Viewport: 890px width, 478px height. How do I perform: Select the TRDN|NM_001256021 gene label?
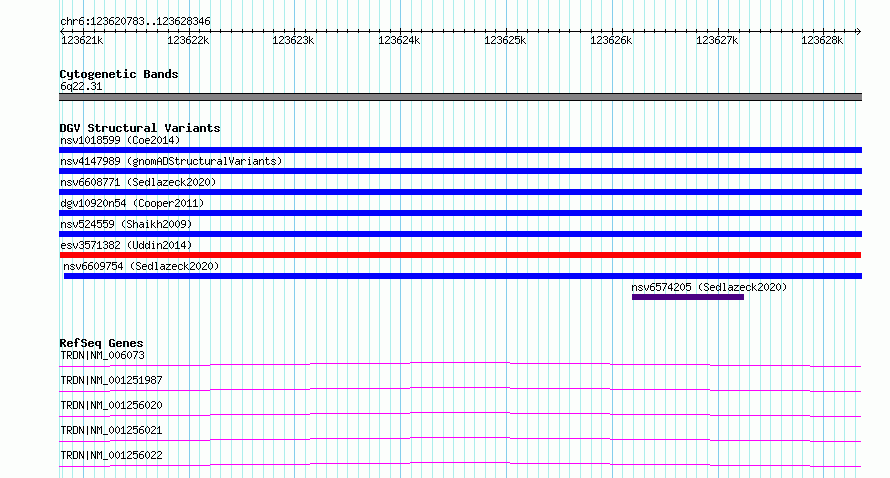point(111,430)
